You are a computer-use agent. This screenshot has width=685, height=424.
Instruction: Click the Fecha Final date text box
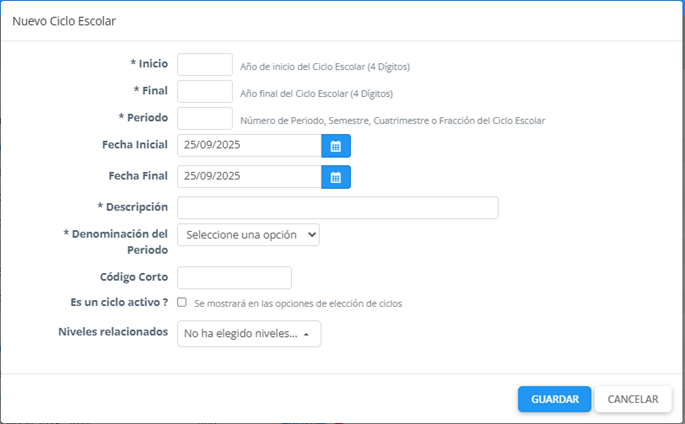click(248, 177)
